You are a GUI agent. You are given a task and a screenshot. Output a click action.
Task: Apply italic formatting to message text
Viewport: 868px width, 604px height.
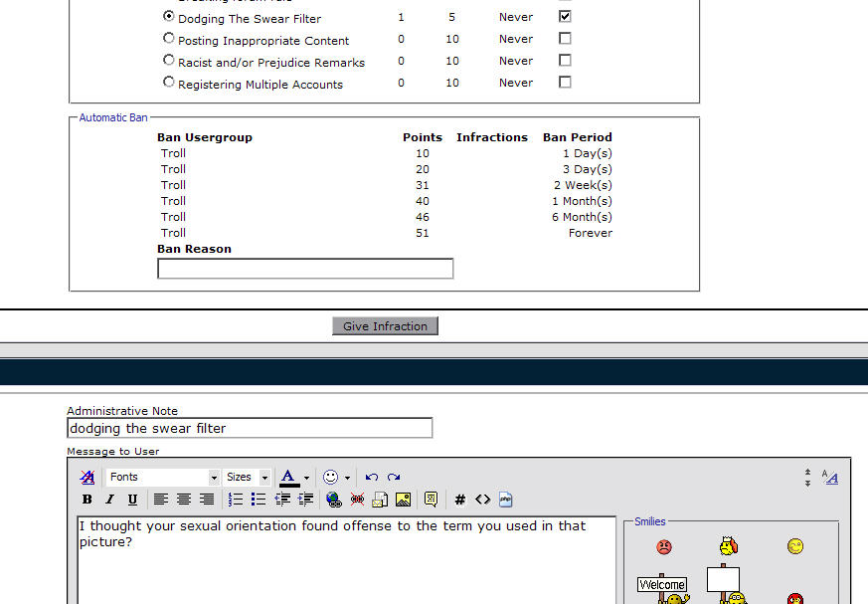coord(109,500)
